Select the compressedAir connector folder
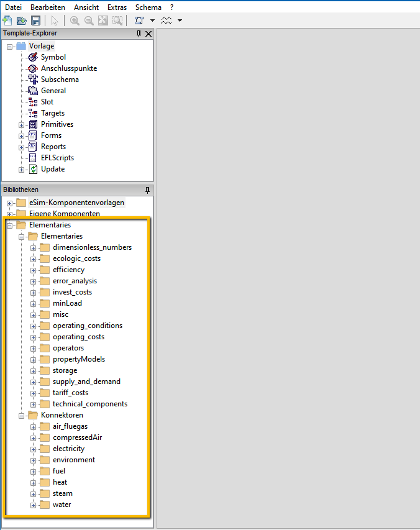Screen dimensions: 420x530 point(78,437)
